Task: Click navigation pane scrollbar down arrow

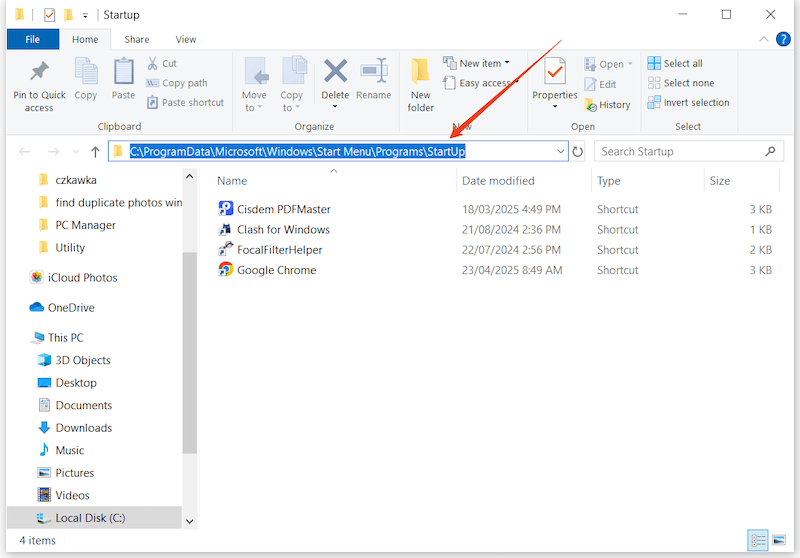Action: tap(190, 521)
